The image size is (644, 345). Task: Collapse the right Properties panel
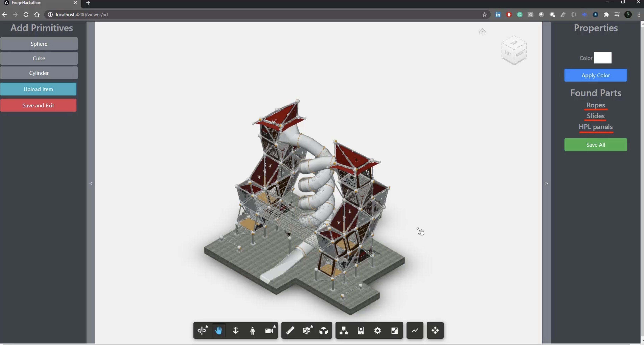547,183
